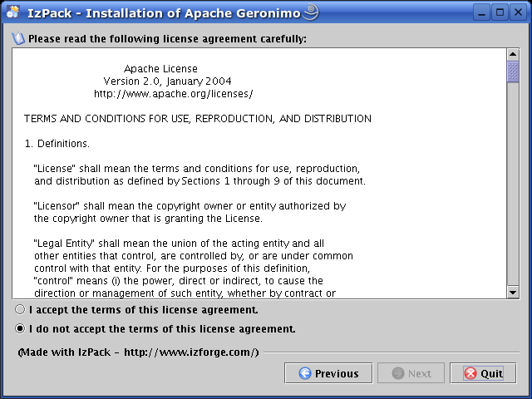Click the 'Apache License' heading text

click(160, 68)
